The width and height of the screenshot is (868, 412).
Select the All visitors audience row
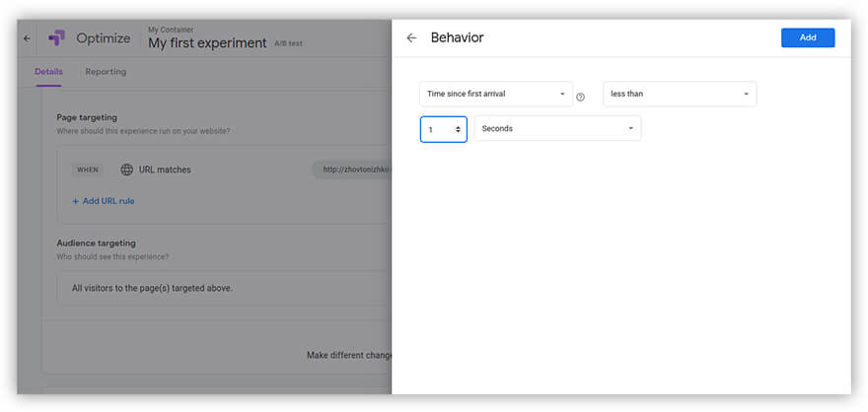coord(152,289)
